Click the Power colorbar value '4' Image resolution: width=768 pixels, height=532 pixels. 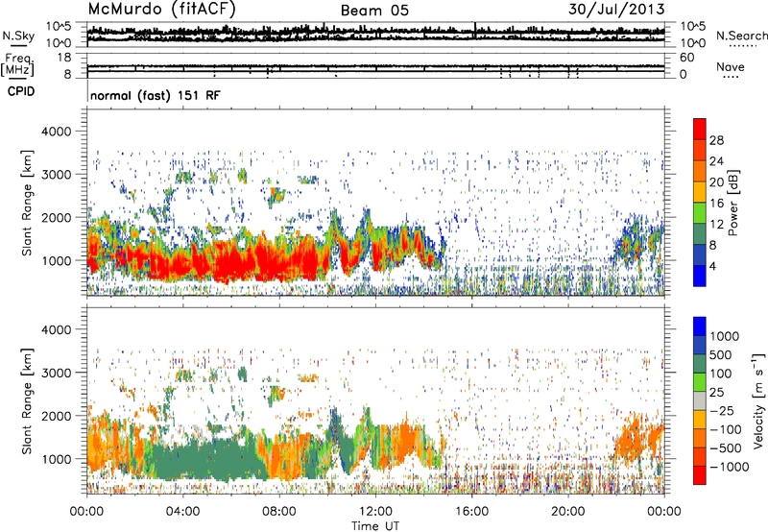[x=712, y=267]
